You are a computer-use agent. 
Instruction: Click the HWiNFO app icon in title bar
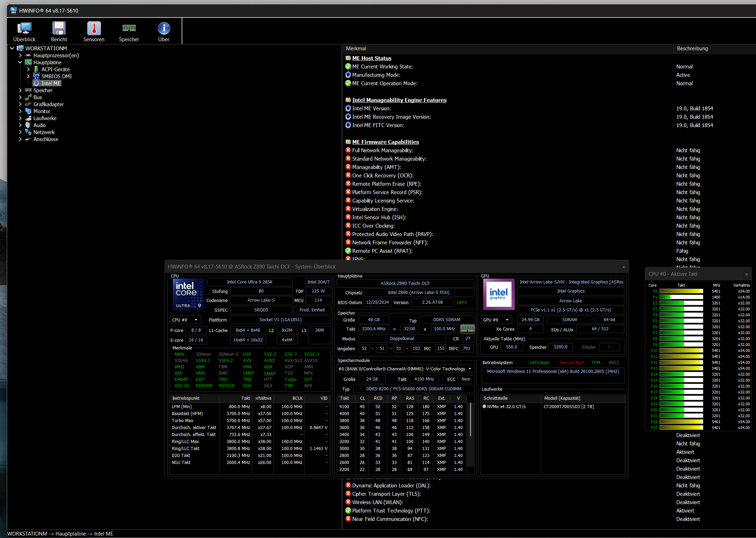click(x=13, y=10)
